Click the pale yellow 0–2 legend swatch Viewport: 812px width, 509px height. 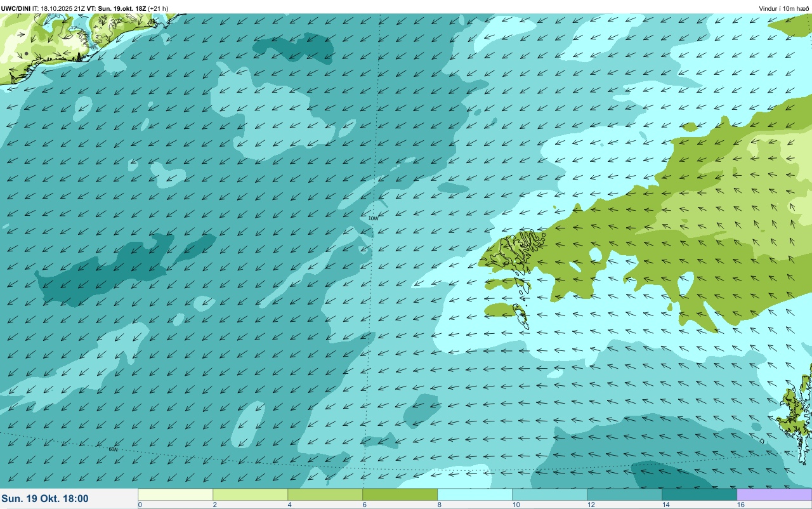[x=176, y=494]
